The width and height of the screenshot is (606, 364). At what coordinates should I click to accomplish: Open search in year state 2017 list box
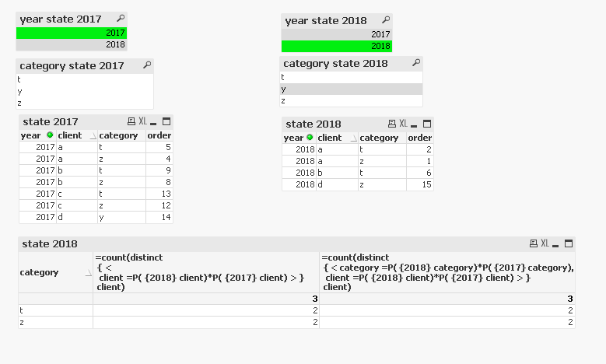coord(119,18)
